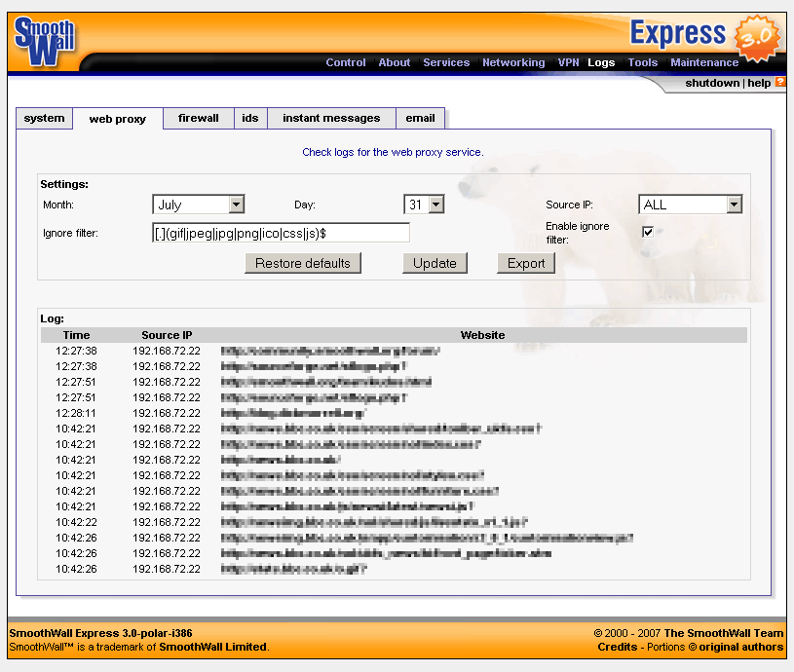Click the original authors link

[x=740, y=647]
